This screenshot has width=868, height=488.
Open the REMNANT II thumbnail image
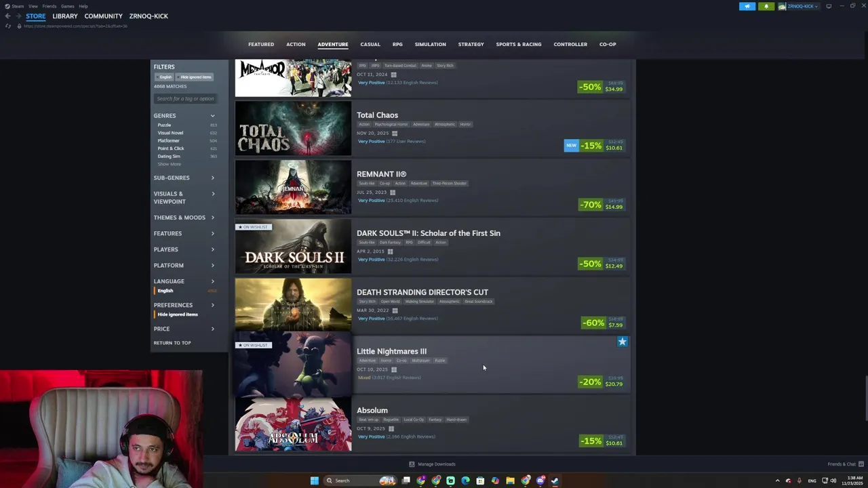coord(293,187)
